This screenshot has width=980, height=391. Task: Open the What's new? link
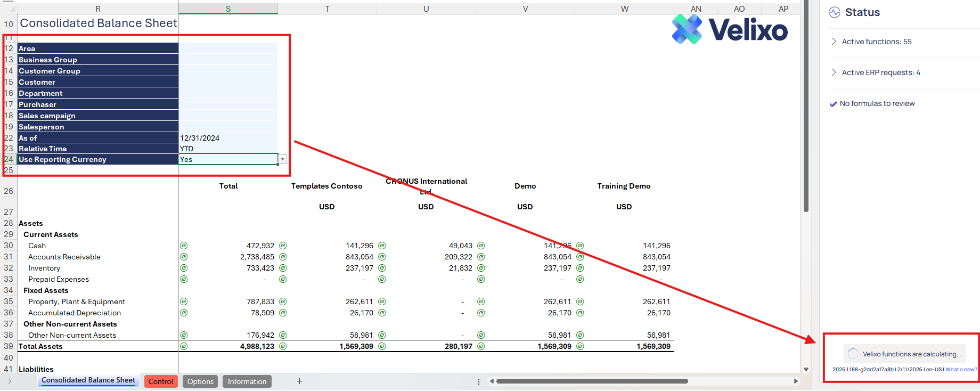pyautogui.click(x=961, y=369)
